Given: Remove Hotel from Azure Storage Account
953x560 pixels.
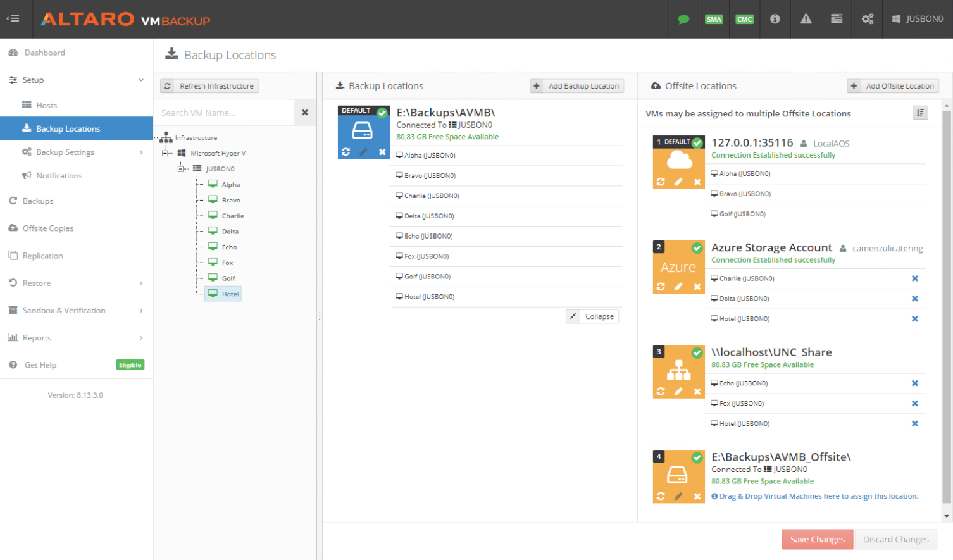Looking at the screenshot, I should point(914,319).
